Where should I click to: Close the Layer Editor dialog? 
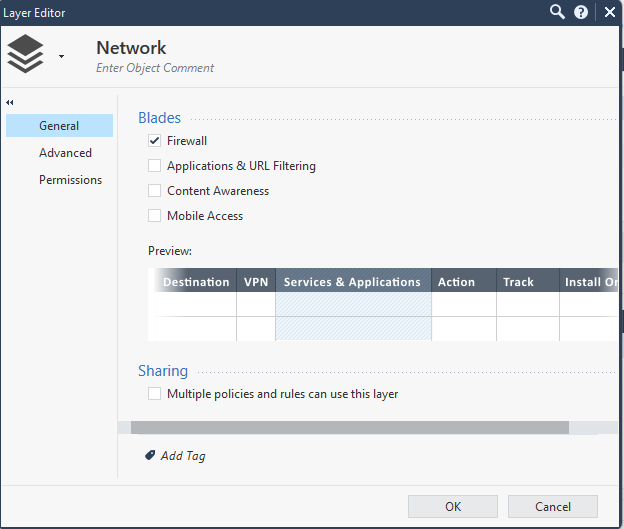[609, 12]
